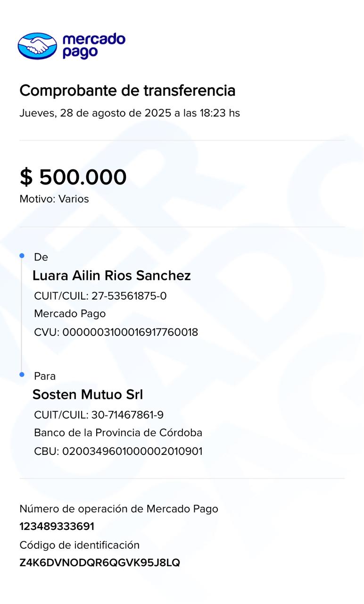
Task: Click the "Motivo: Varios" text
Action: 54,199
